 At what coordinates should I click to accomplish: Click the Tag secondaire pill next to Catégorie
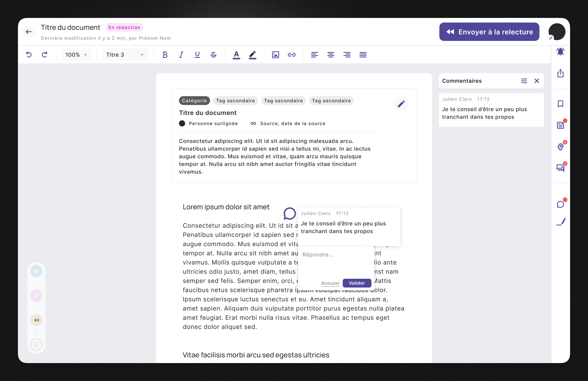coord(235,100)
